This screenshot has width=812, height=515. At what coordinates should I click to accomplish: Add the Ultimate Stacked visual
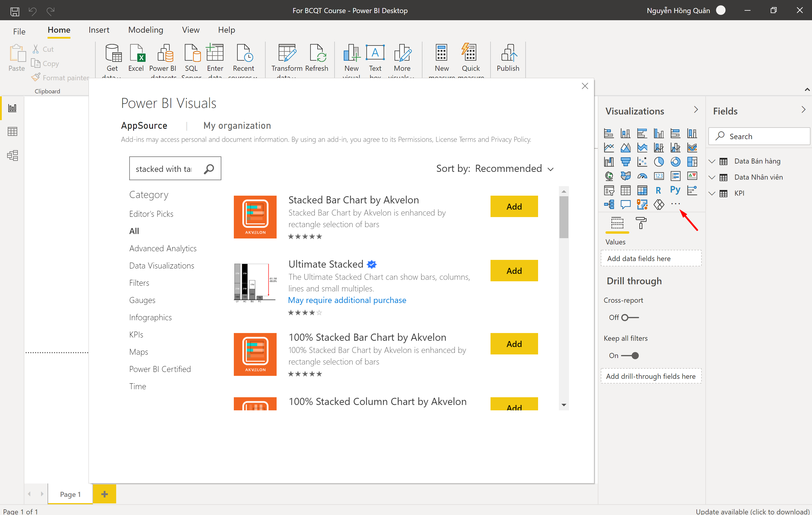[514, 270]
